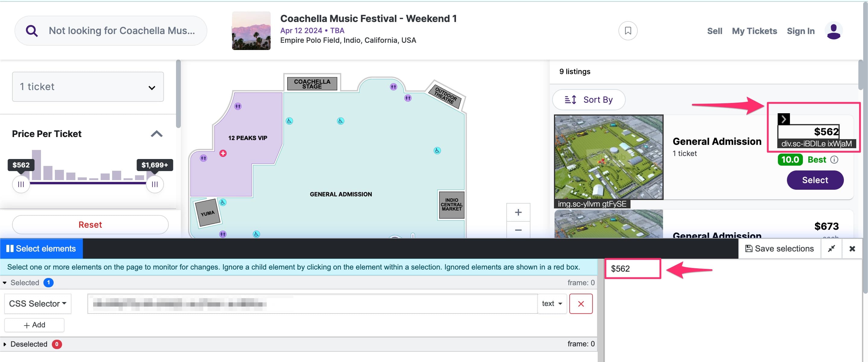
Task: Click the minimum price slider handle
Action: tap(21, 184)
